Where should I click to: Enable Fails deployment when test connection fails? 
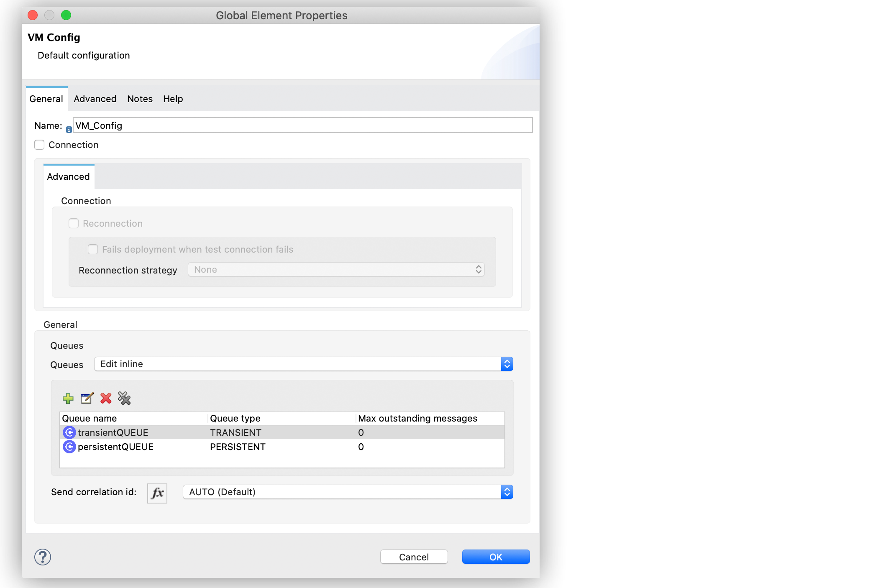pos(92,249)
